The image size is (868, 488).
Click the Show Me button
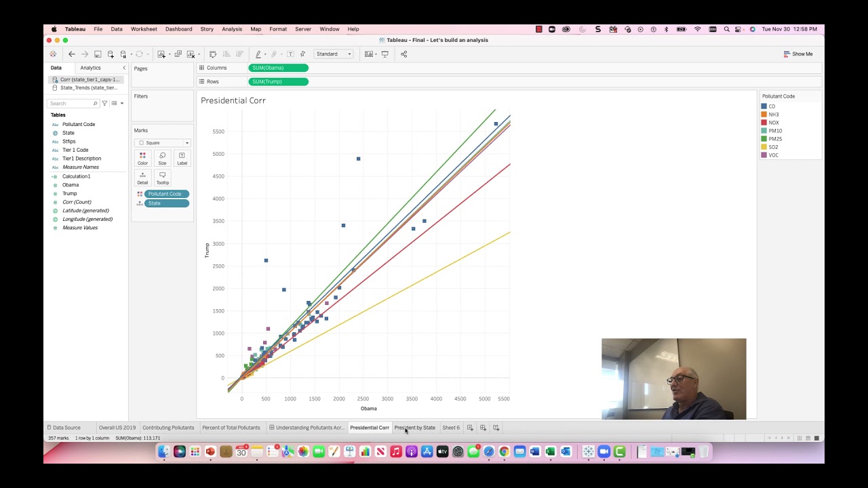798,54
